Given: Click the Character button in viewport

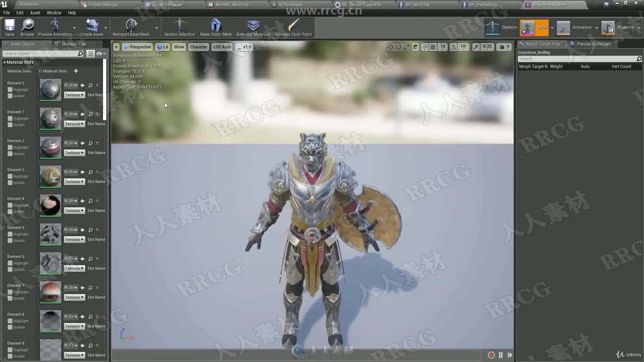Looking at the screenshot, I should pos(199,47).
